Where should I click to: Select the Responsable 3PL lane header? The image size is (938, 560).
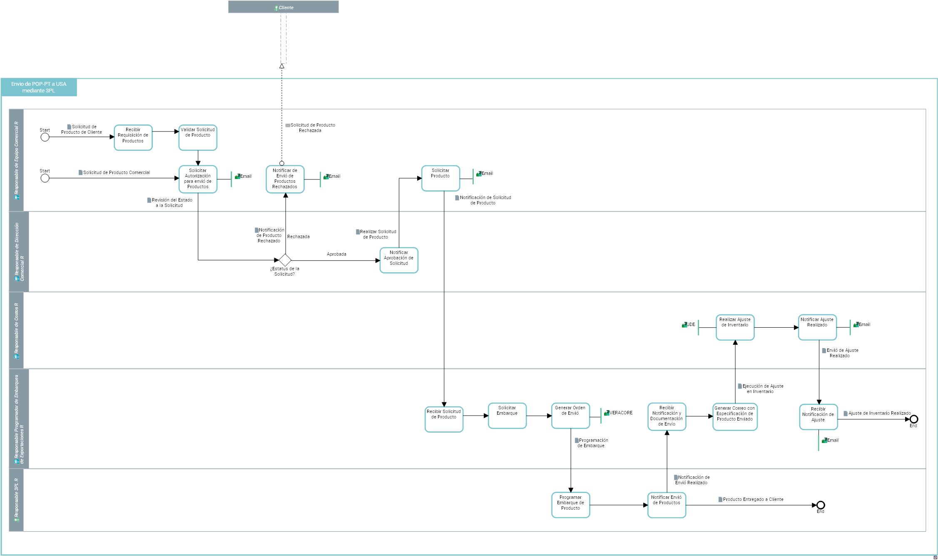point(16,500)
